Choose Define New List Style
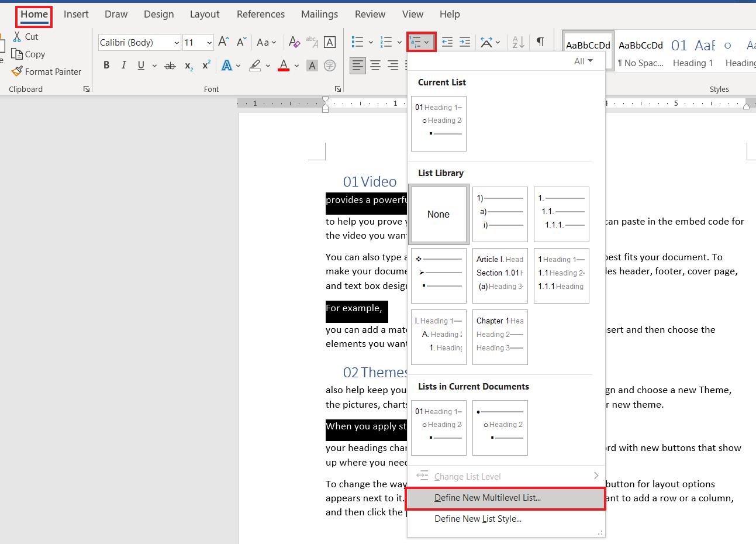The image size is (756, 544). coord(478,519)
